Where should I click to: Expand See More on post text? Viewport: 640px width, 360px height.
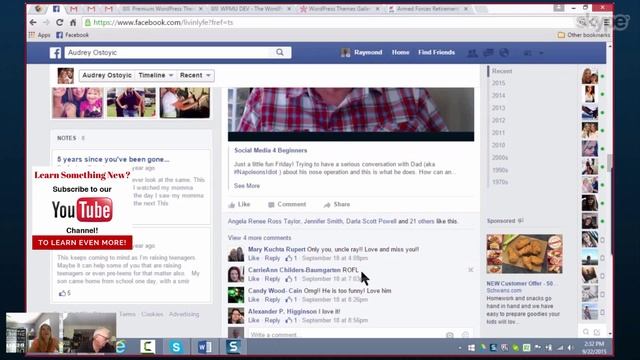coord(247,186)
